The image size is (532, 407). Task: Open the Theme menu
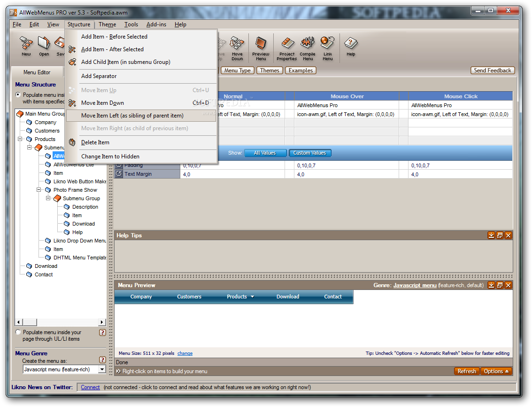click(x=107, y=24)
